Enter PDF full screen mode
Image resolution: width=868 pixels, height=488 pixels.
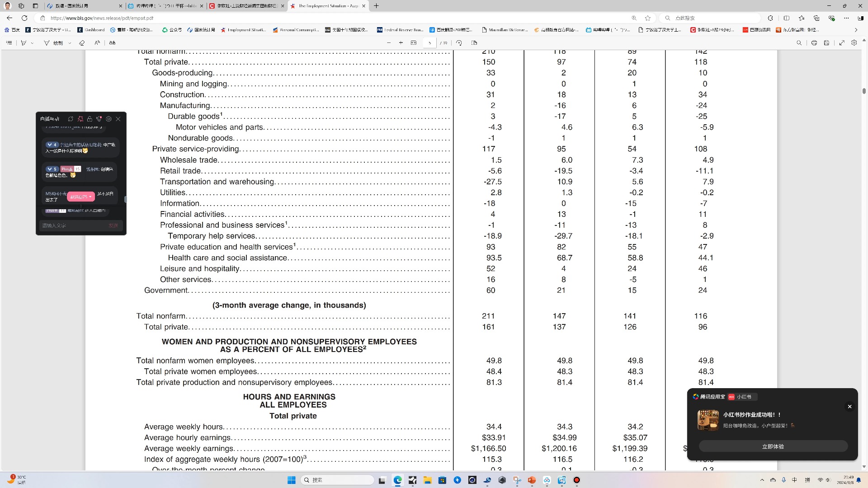click(x=842, y=42)
